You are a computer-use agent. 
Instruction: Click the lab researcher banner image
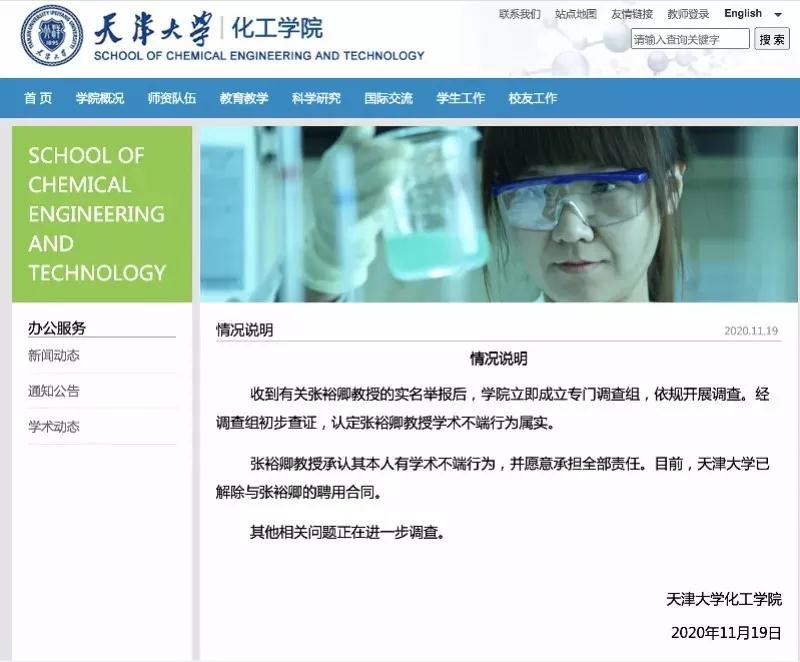tap(499, 214)
